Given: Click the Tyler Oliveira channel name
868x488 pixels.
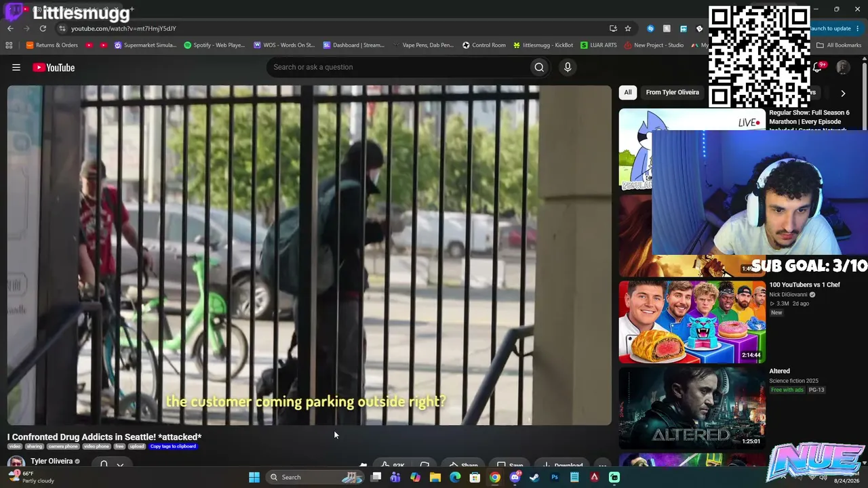Looking at the screenshot, I should pyautogui.click(x=52, y=461).
